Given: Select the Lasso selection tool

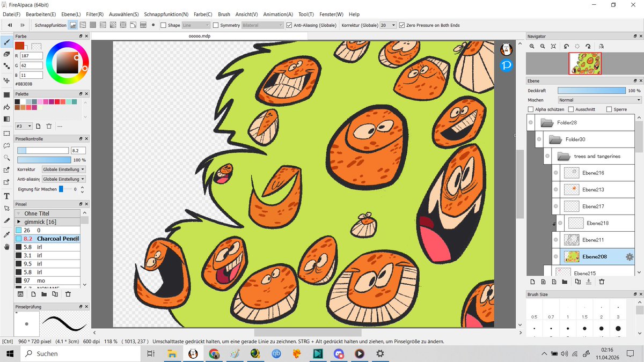Looking at the screenshot, I should [x=6, y=145].
